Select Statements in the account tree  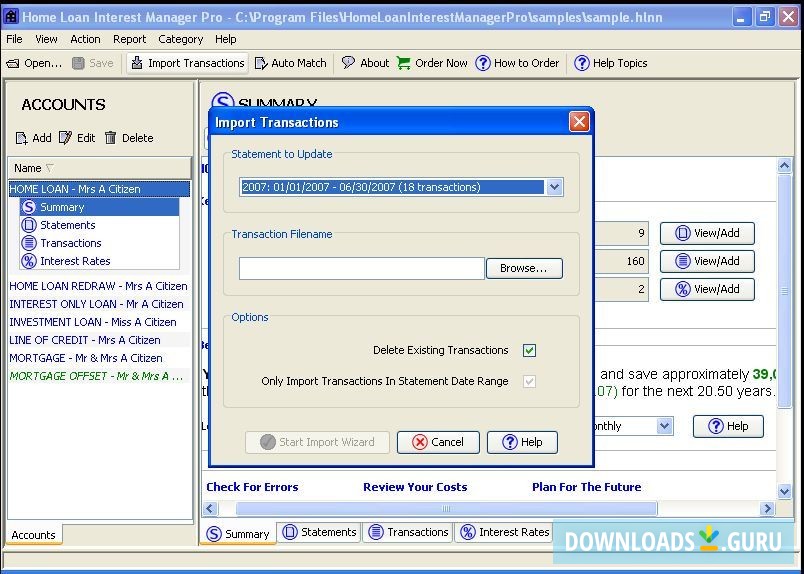point(99,225)
